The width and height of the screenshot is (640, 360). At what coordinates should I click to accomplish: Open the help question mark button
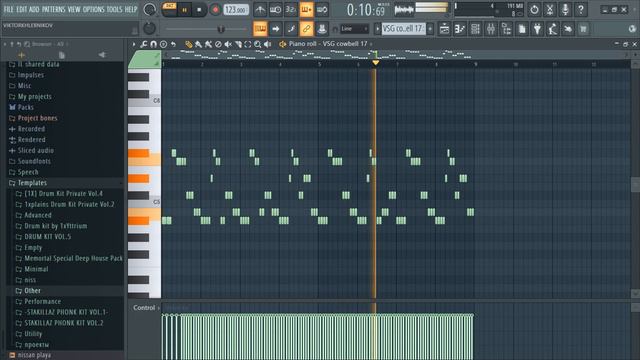[581, 9]
